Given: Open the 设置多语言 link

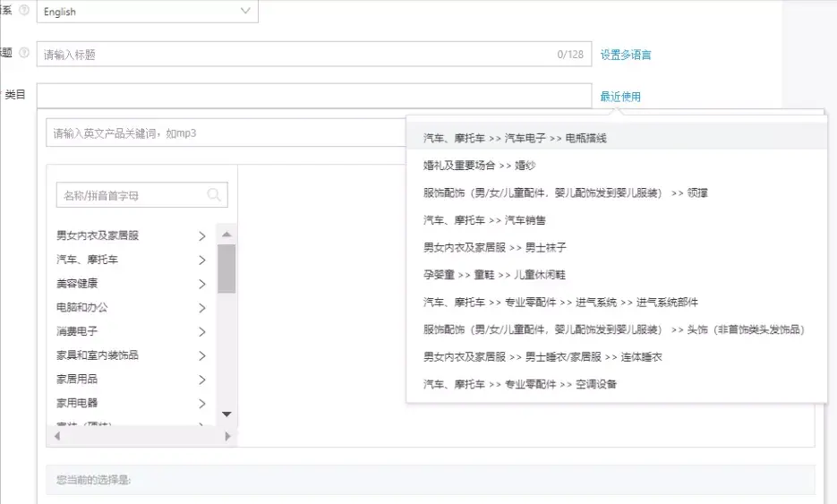Looking at the screenshot, I should pyautogui.click(x=626, y=55).
